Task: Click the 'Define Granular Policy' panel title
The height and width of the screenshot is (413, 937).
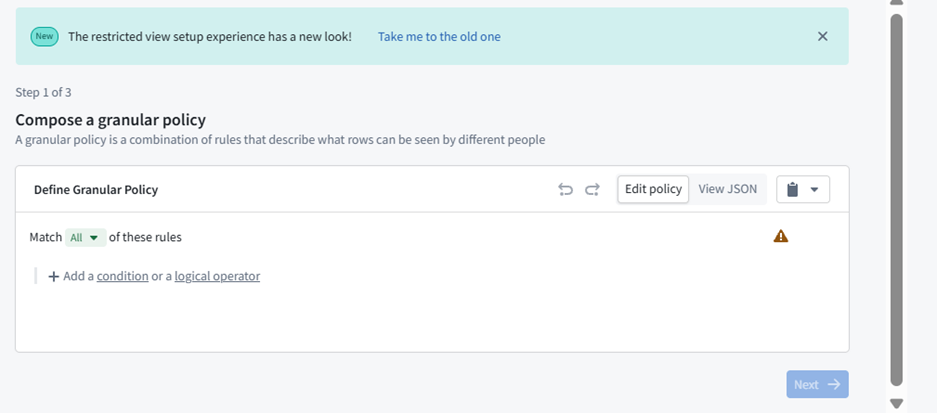Action: (96, 190)
